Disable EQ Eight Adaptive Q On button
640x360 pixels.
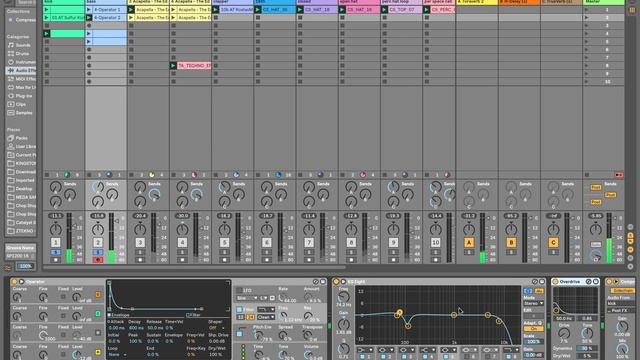(x=533, y=329)
